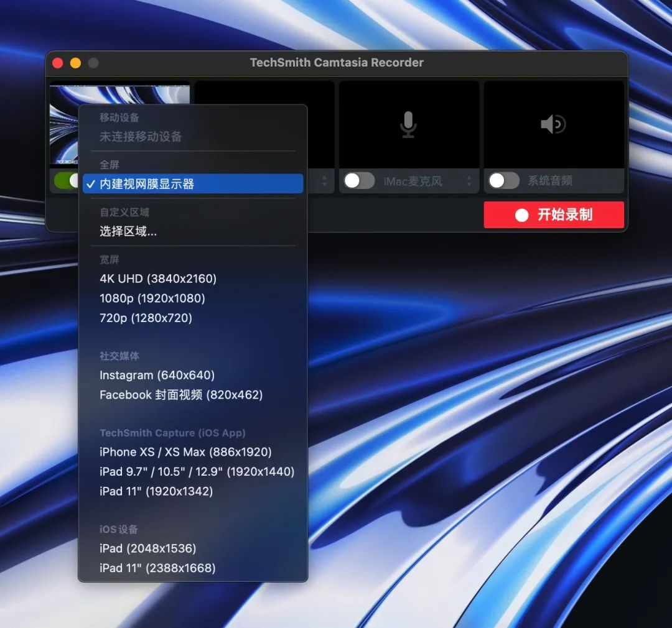Select Instagram (640x640) preset

pyautogui.click(x=193, y=376)
